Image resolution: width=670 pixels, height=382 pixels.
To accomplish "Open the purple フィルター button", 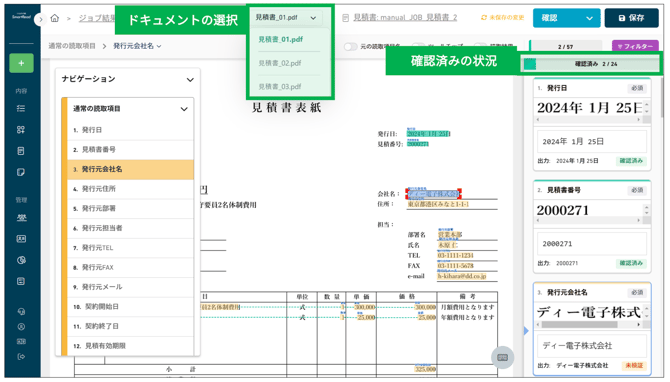I will [x=635, y=46].
